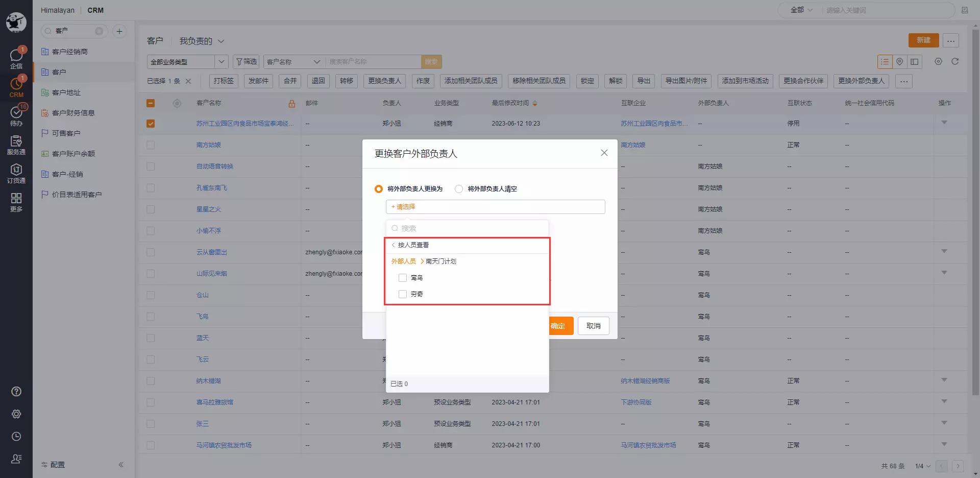Open the page size 1/4 dropdown
This screenshot has height=478, width=980.
(923, 466)
